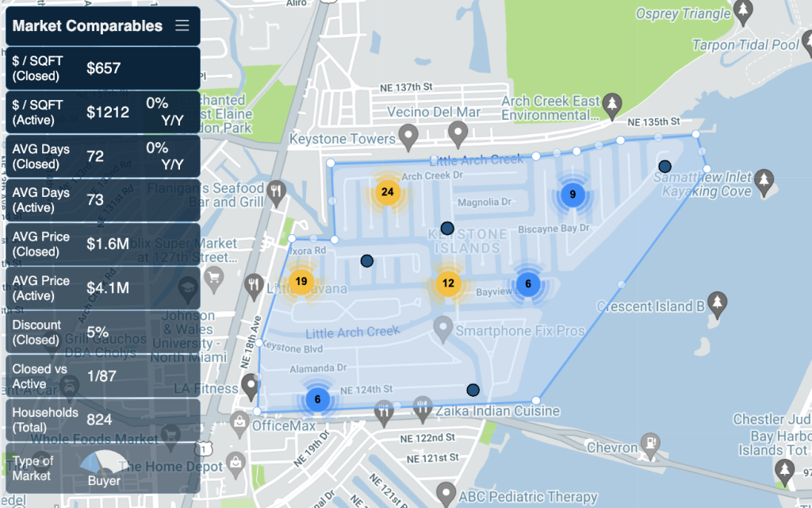Viewport: 812px width, 508px height.
Task: Click the blue cluster marker showing 9
Action: point(573,194)
